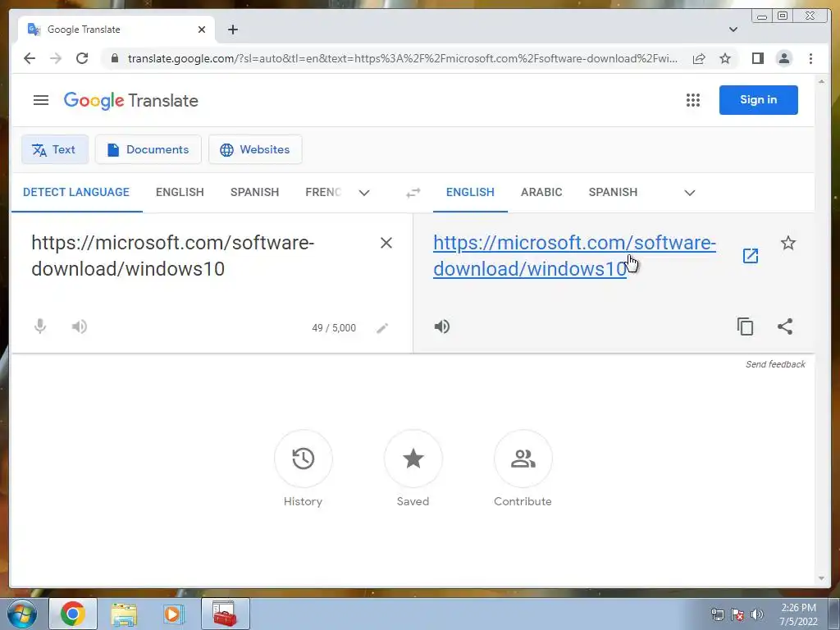This screenshot has height=630, width=840.
Task: Switch to the Text translation mode
Action: 55,149
